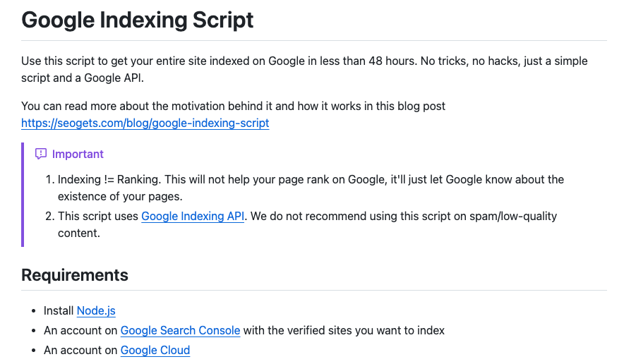Click the Requirements section heading
The width and height of the screenshot is (624, 364).
75,275
